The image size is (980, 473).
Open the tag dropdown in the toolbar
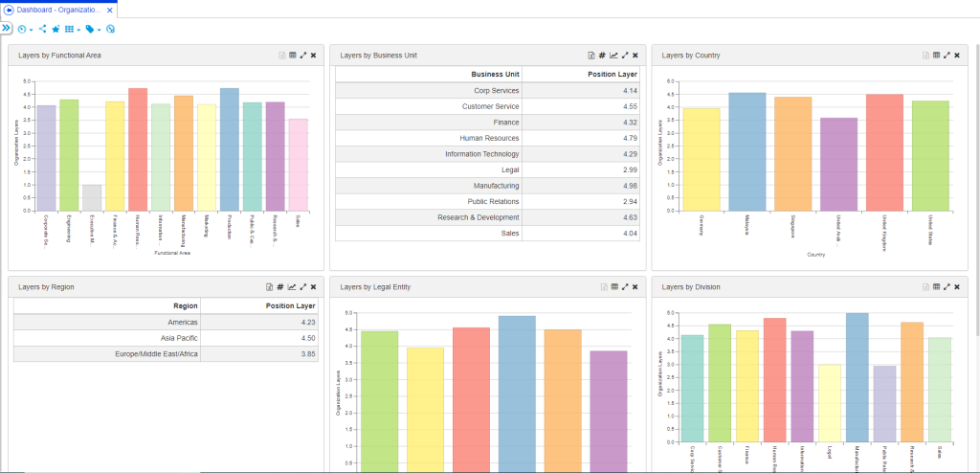pyautogui.click(x=92, y=30)
